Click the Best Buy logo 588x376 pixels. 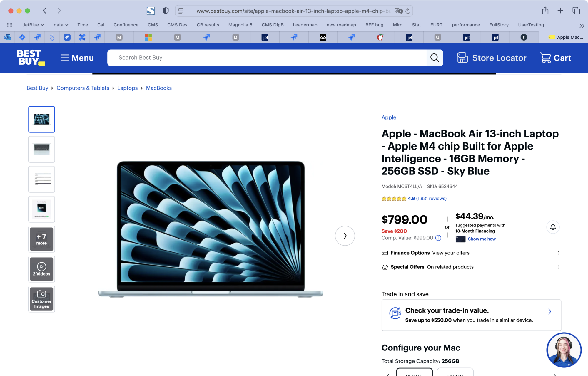click(x=30, y=58)
